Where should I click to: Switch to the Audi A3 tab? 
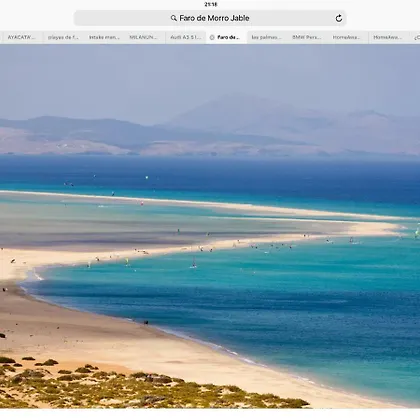186,37
